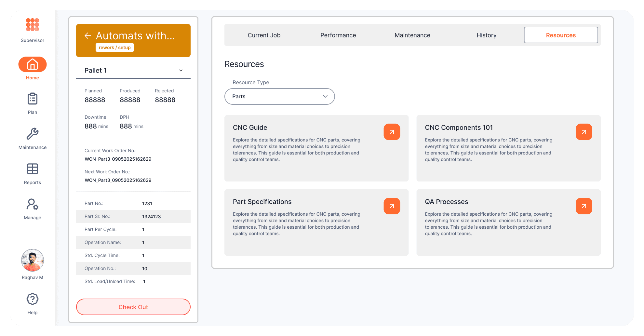644x336 pixels.
Task: Click the Operation Name label
Action: click(103, 242)
